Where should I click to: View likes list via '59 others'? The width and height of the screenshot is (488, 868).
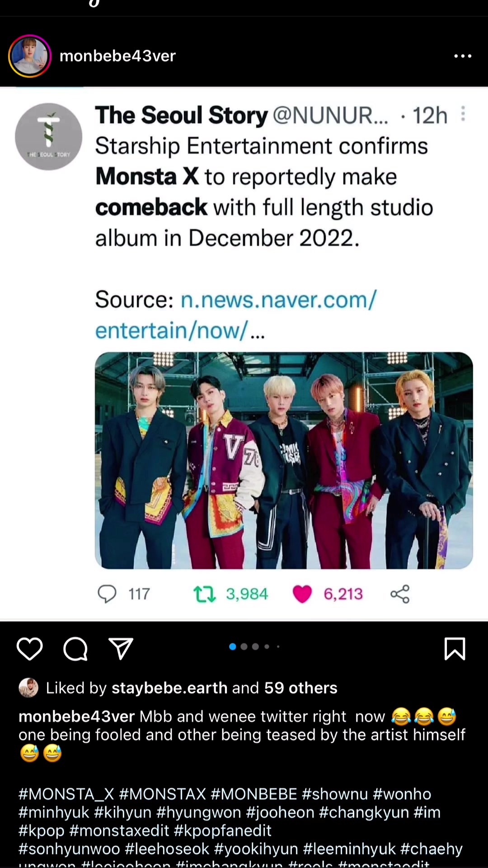300,688
